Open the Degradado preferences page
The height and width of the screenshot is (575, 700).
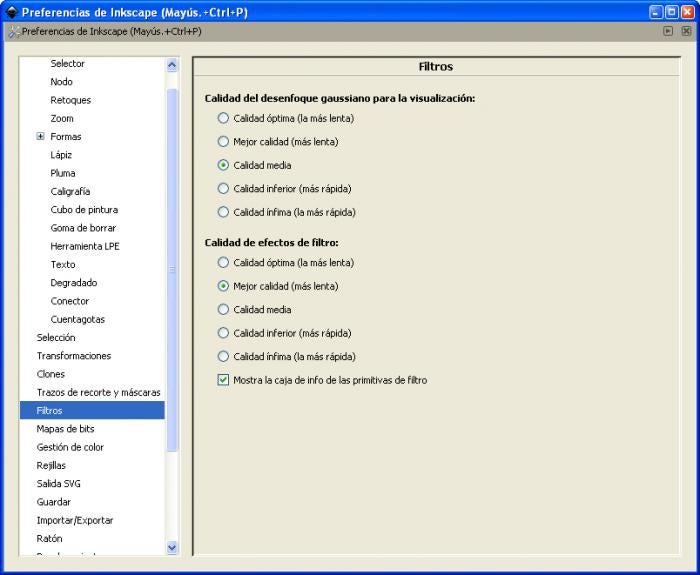pos(74,283)
